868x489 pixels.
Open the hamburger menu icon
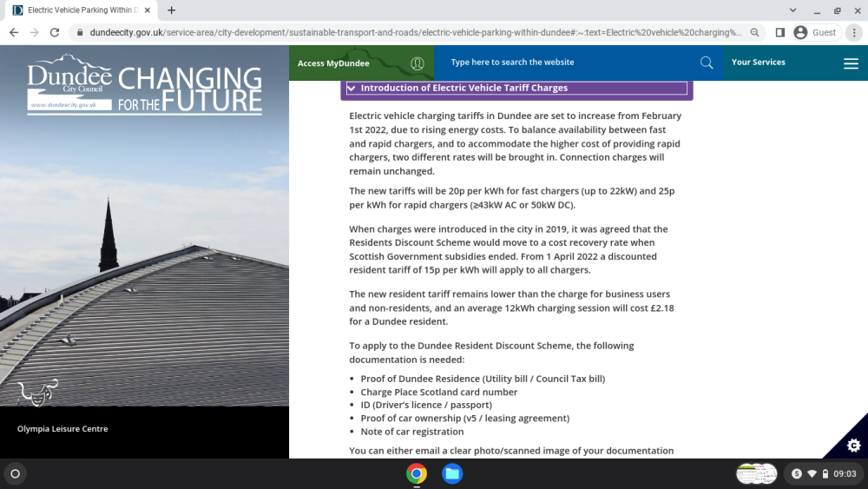point(851,63)
